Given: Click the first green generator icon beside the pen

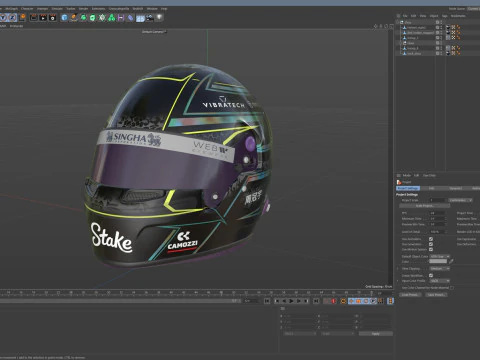Looking at the screenshot, I should tap(83, 18).
